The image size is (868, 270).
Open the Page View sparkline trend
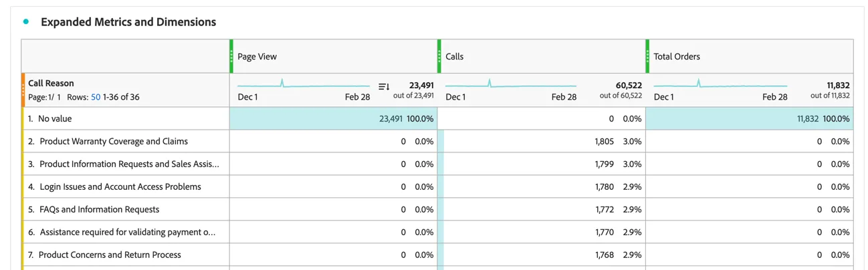304,85
